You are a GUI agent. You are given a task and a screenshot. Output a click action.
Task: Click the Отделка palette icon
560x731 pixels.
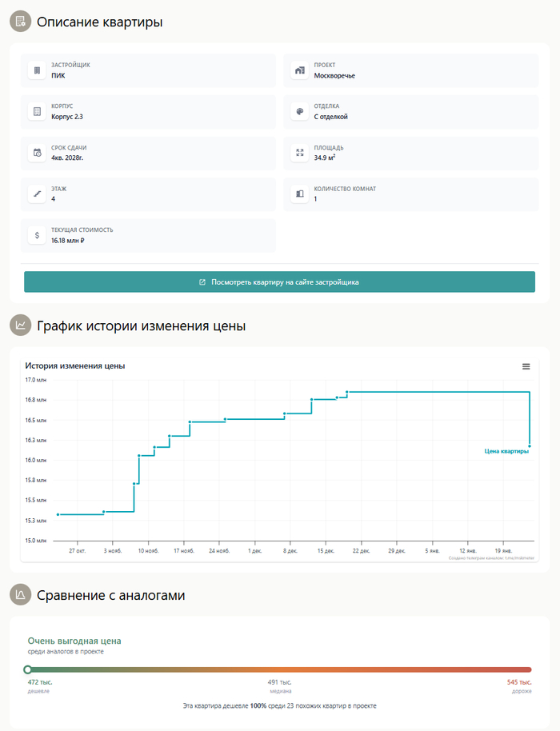click(300, 112)
